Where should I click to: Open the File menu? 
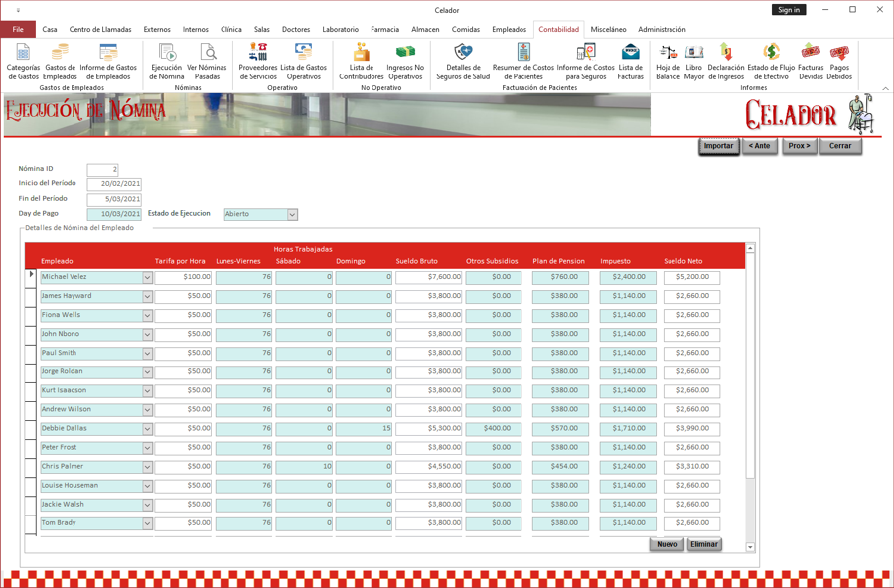click(18, 30)
